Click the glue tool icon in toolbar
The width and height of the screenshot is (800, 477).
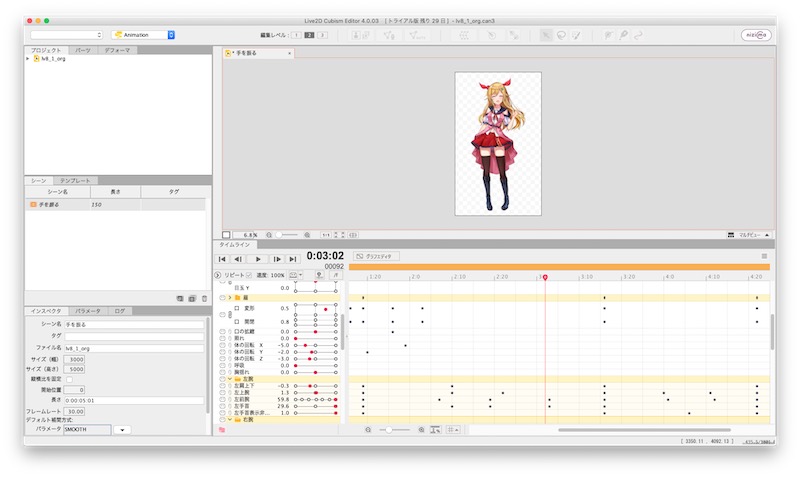(609, 35)
